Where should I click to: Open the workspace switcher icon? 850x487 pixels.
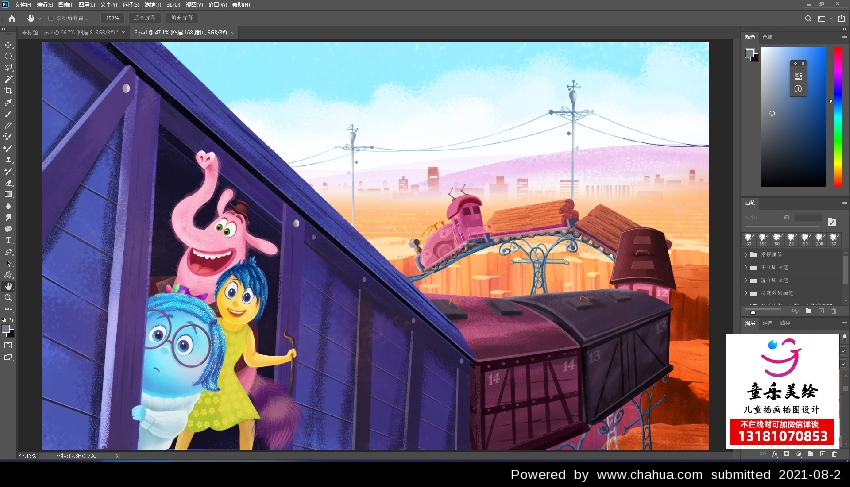tap(822, 18)
